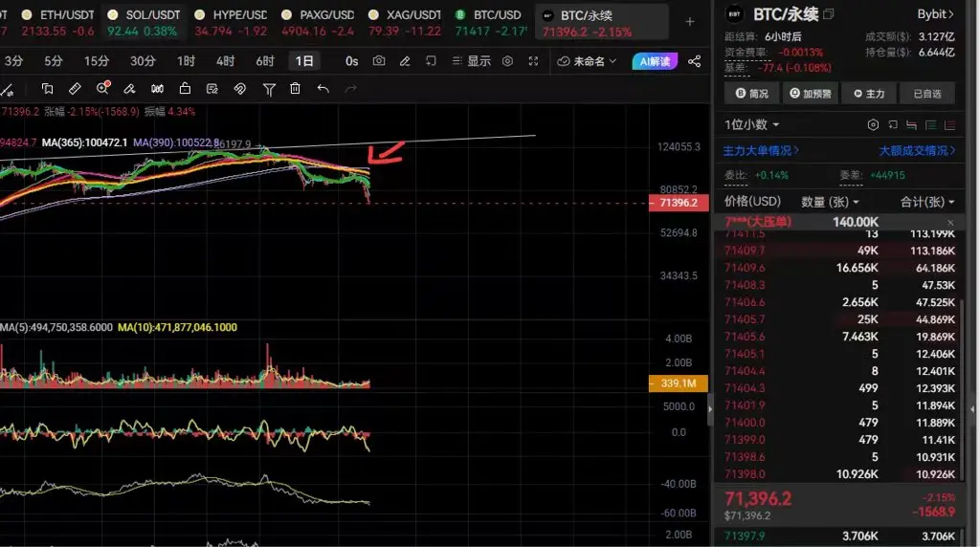Image resolution: width=980 pixels, height=547 pixels.
Task: Switch to ETH/USDT symbol tab
Action: click(56, 23)
